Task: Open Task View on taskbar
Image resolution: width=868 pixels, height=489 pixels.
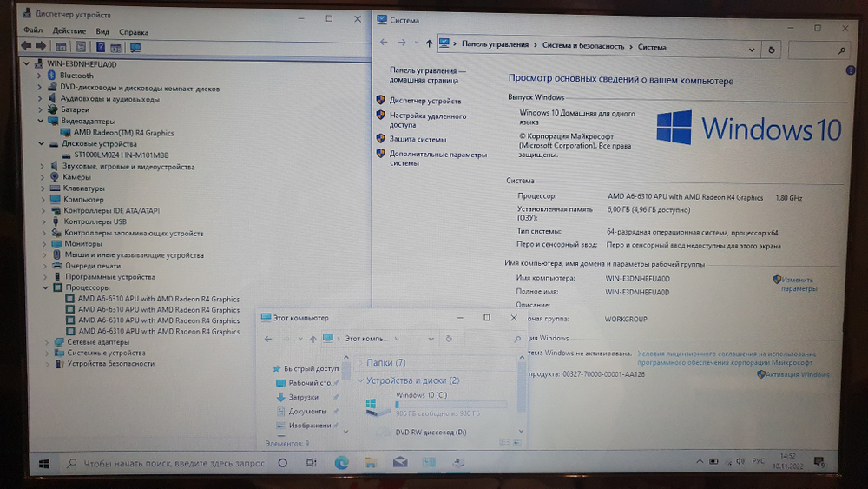Action: coord(311,462)
